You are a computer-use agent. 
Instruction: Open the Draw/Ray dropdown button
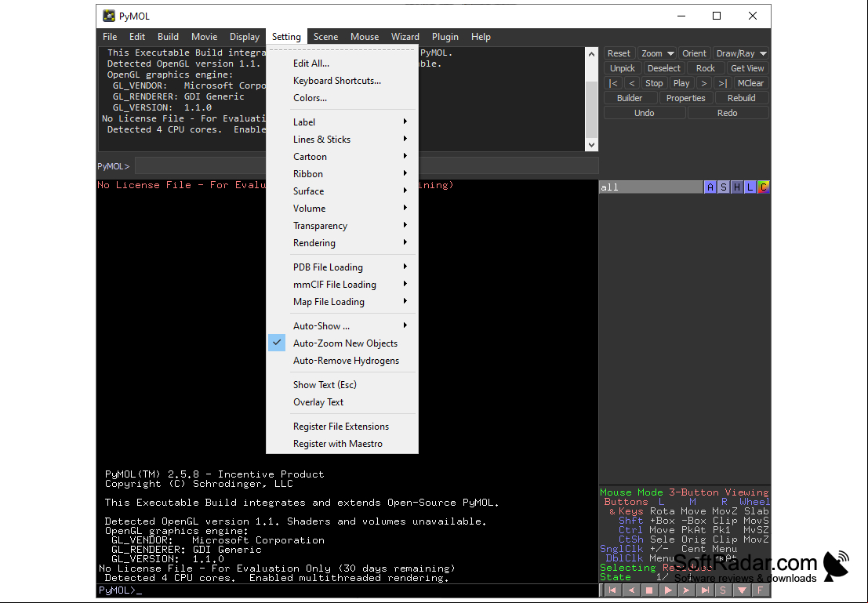click(741, 53)
